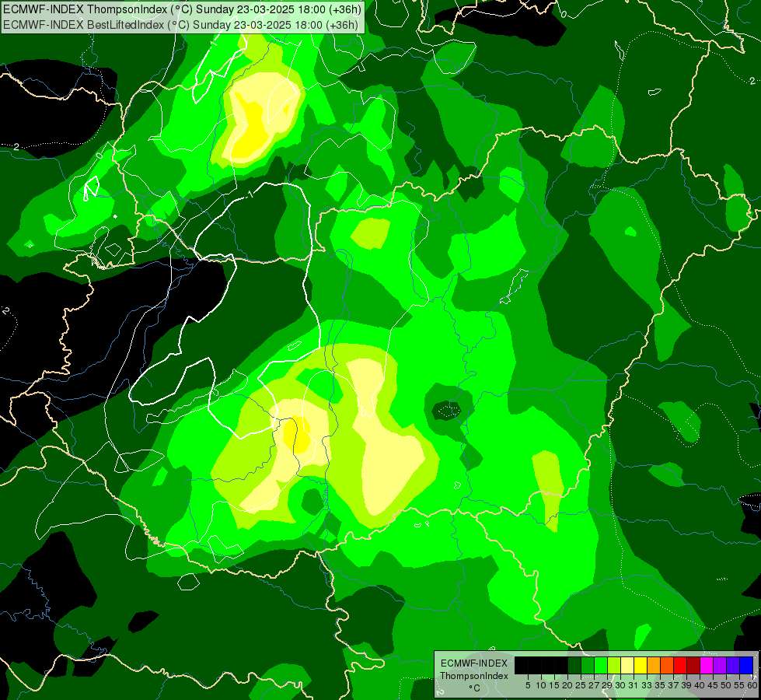Select the magenta 40-45 legend swatch

point(707,665)
